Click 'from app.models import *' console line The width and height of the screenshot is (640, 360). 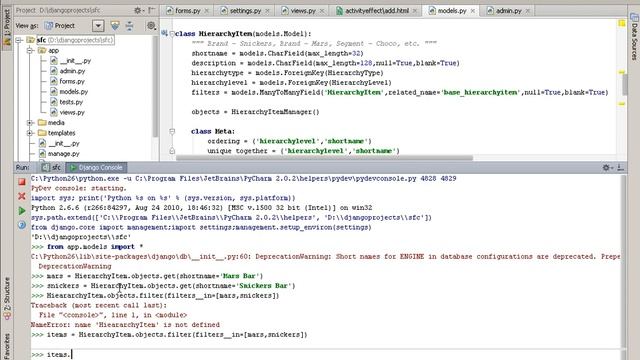click(x=87, y=247)
